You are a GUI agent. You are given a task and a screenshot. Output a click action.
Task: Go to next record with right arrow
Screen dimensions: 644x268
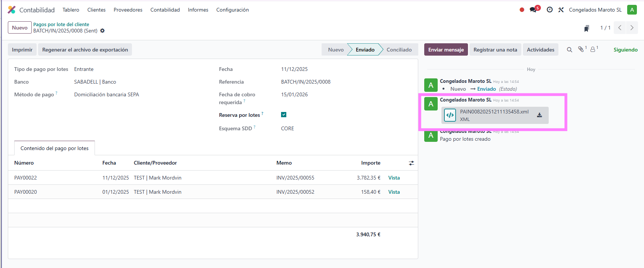632,28
